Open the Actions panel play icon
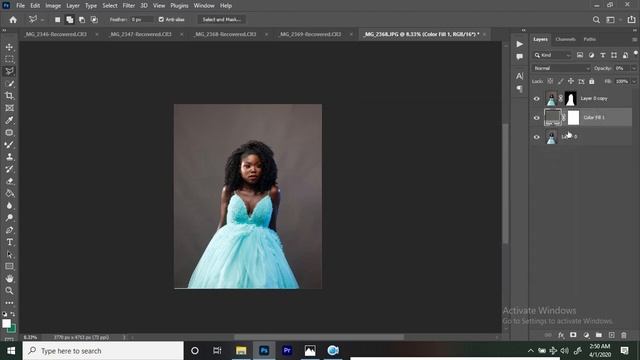The width and height of the screenshot is (640, 360). 519,44
